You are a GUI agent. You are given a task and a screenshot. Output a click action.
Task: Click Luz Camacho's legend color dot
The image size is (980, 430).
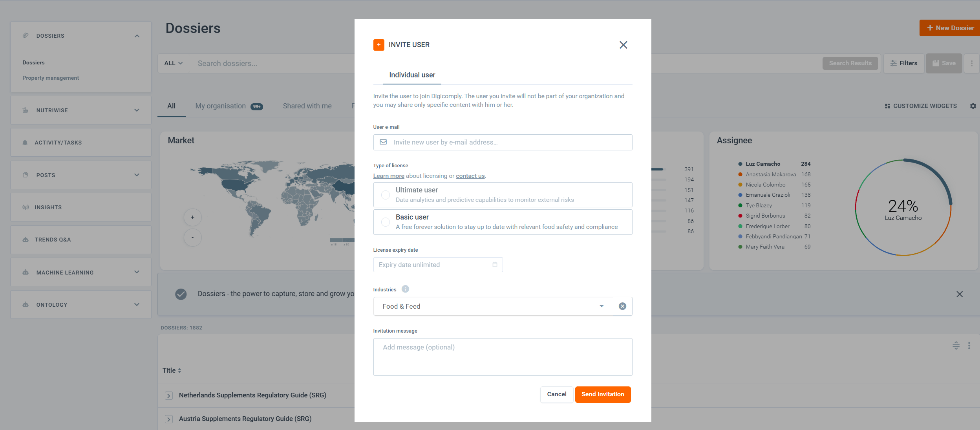point(740,164)
